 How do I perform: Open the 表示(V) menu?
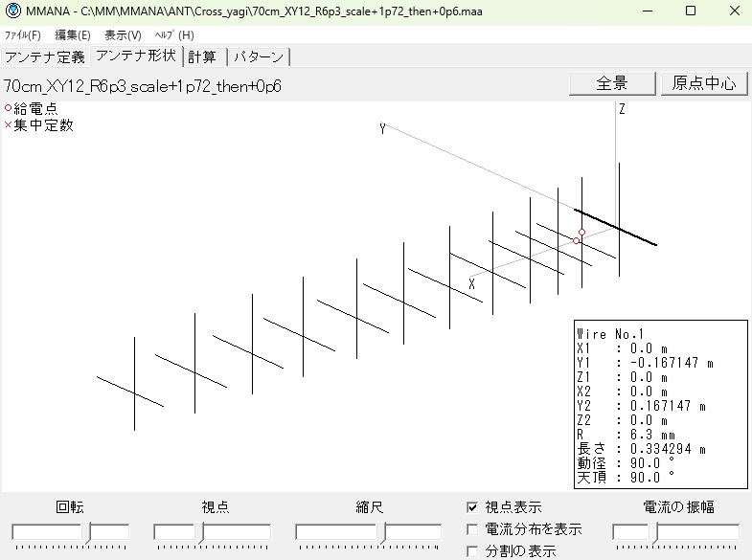point(123,34)
